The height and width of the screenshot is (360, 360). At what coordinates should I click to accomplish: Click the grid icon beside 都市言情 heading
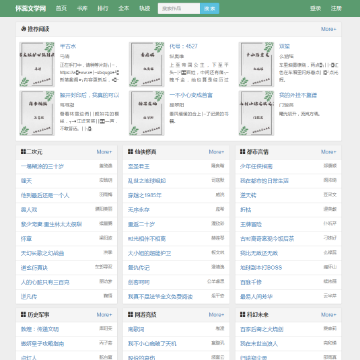(x=242, y=152)
